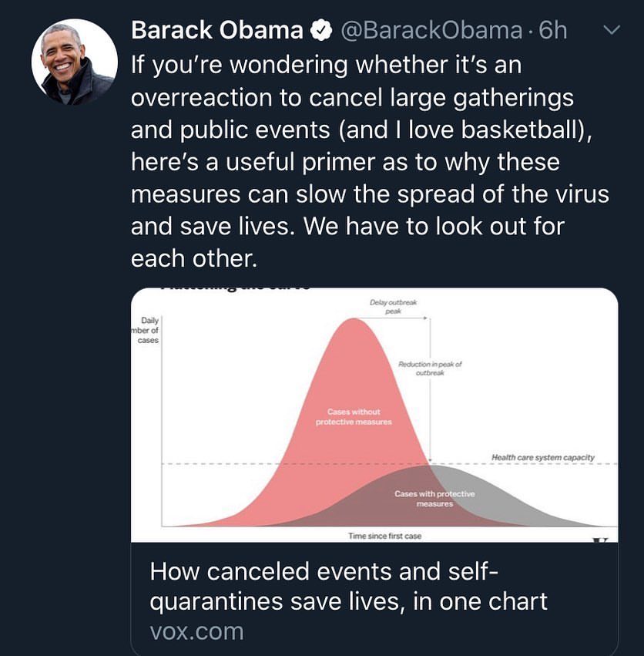Click the 'Delay outbreak peak' annotation
Screen dimensions: 644x656
point(393,306)
